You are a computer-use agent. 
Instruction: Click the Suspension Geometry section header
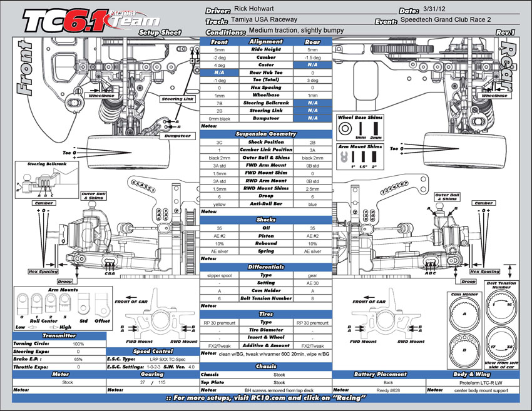coord(265,134)
